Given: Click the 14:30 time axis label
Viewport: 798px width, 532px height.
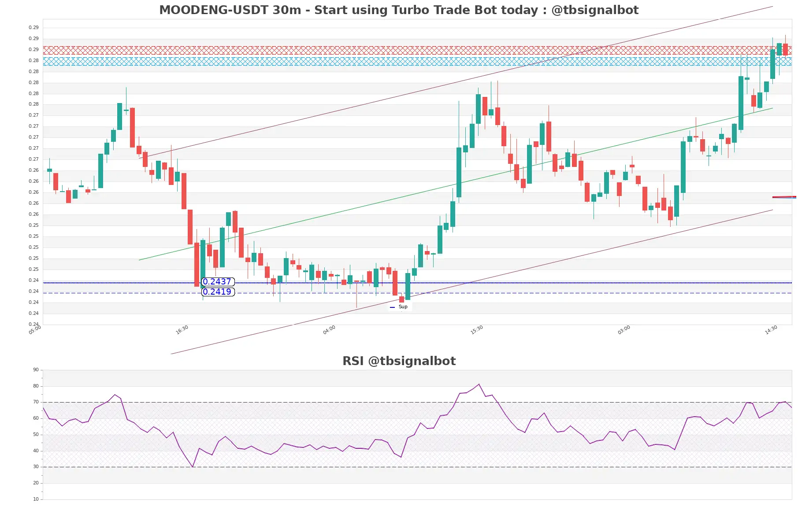Looking at the screenshot, I should (x=771, y=330).
